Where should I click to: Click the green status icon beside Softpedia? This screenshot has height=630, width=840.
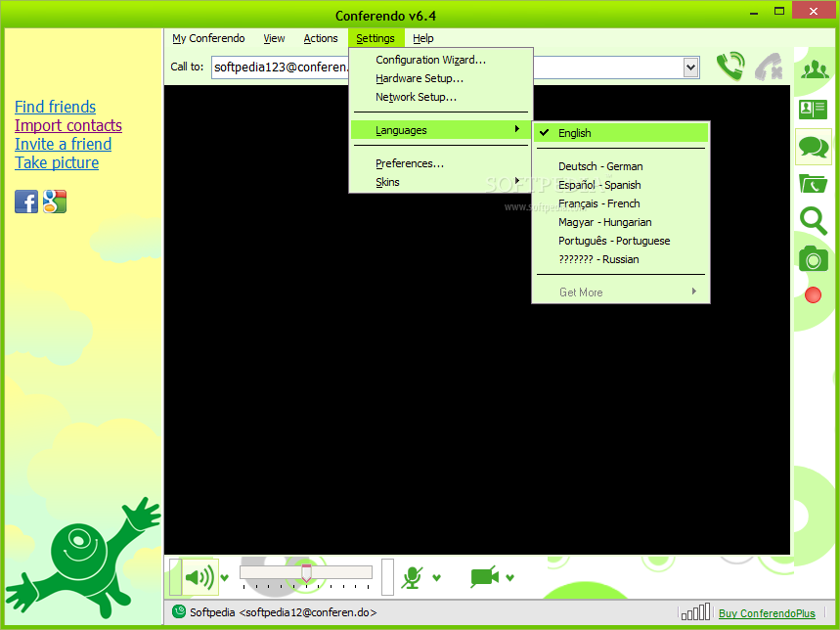point(179,611)
